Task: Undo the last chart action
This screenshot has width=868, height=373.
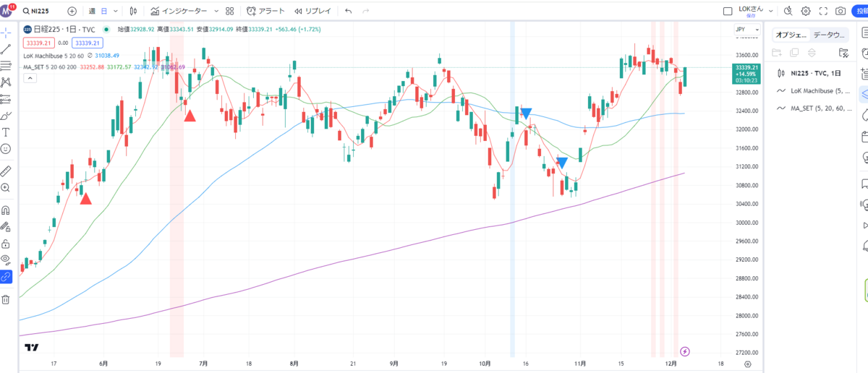Action: coord(349,12)
